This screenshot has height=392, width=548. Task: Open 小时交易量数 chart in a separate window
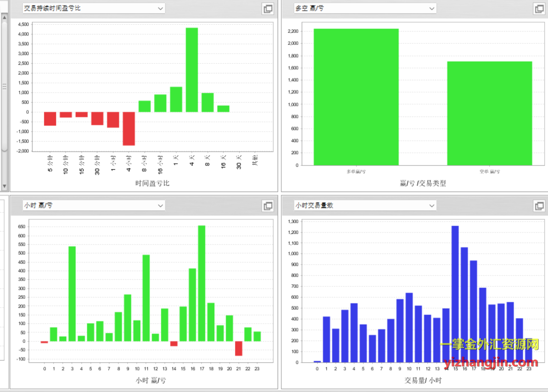(539, 206)
